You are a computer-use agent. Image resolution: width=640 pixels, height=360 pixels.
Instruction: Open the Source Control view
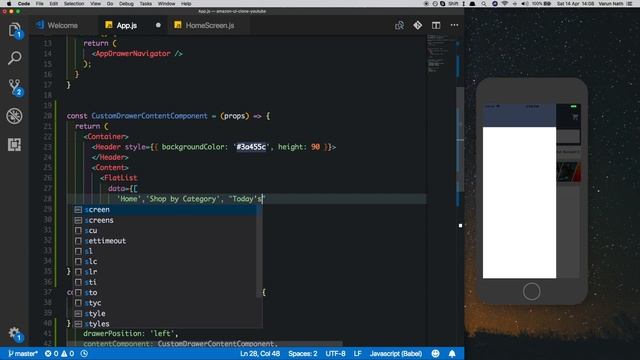15,87
